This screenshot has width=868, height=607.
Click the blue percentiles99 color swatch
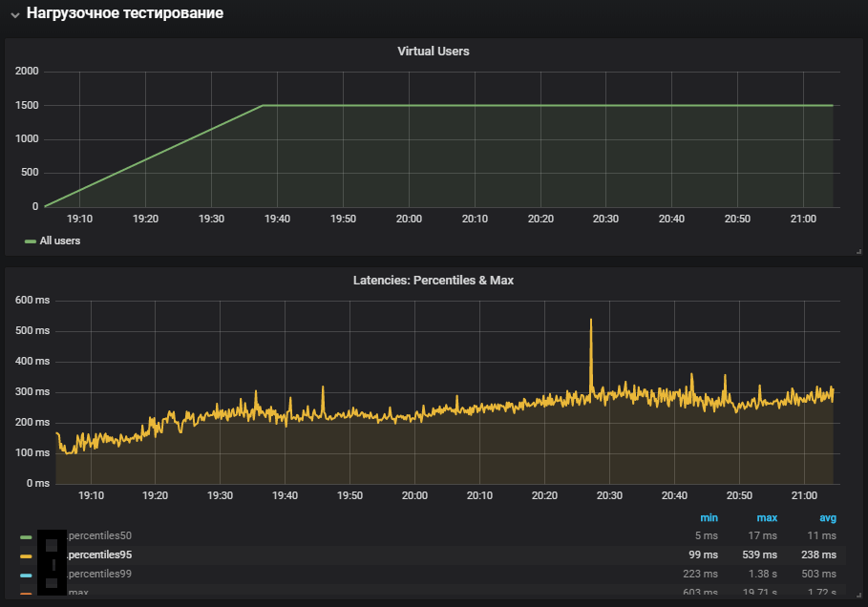tap(26, 576)
